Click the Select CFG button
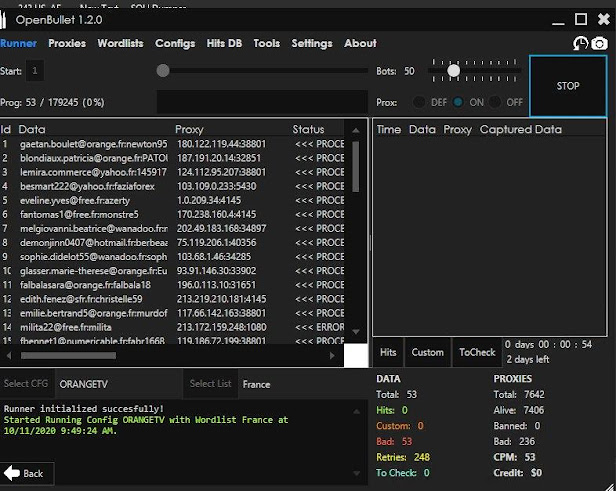The width and height of the screenshot is (616, 491). pos(27,383)
